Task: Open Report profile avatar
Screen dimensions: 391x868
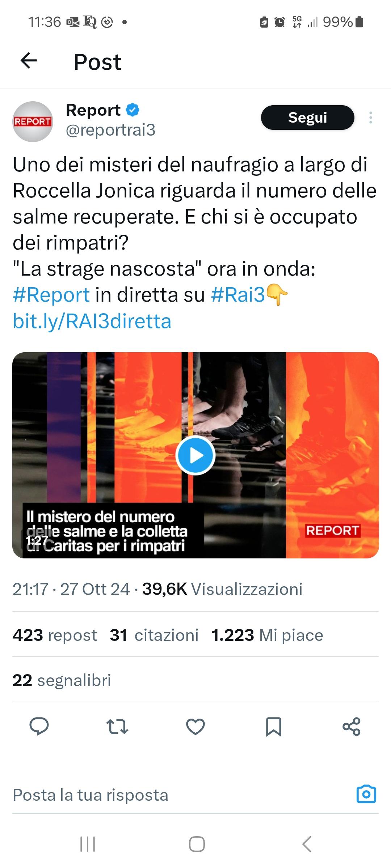Action: tap(33, 122)
